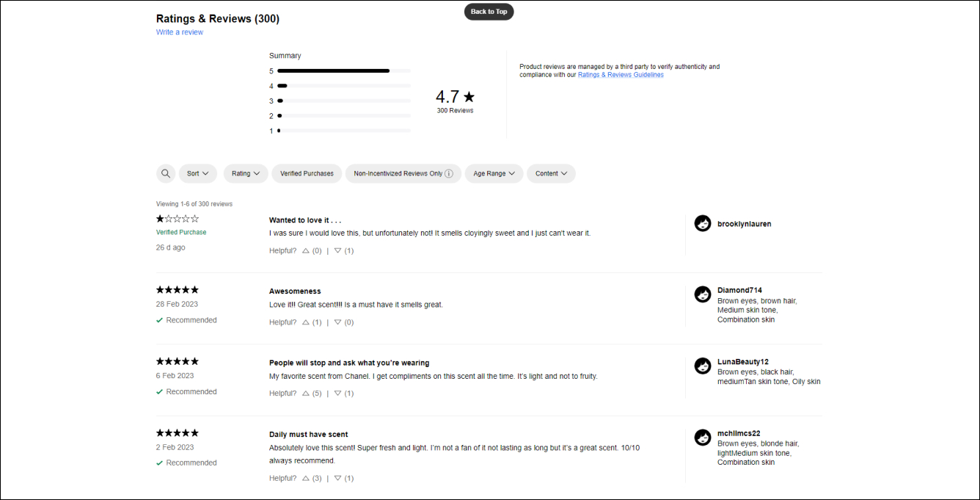Open the Write a review link
980x500 pixels.
[x=180, y=32]
